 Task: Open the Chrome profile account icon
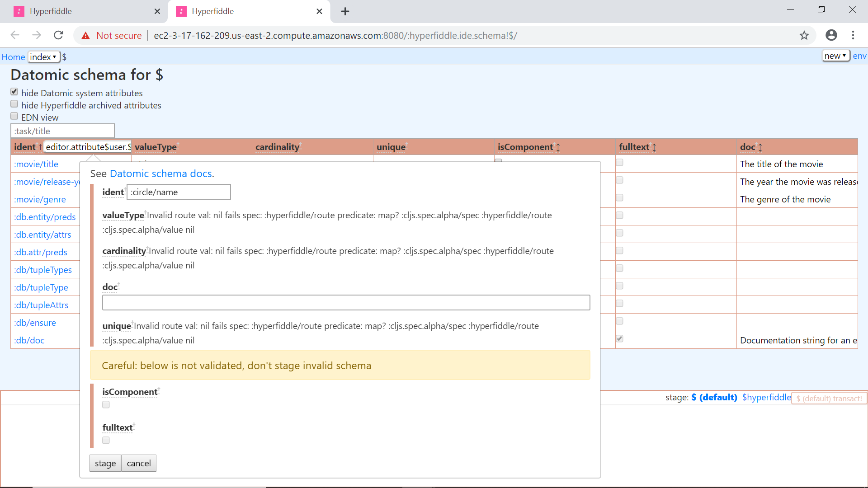point(831,35)
